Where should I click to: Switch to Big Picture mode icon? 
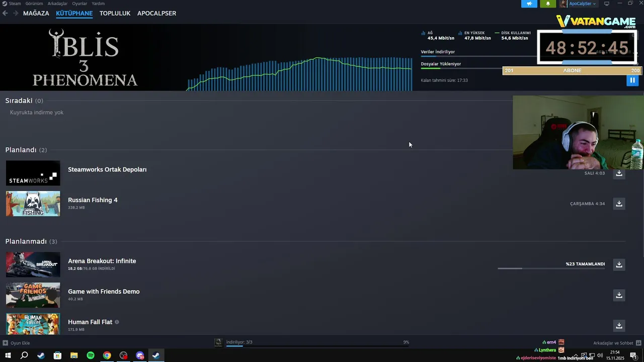[x=607, y=4]
